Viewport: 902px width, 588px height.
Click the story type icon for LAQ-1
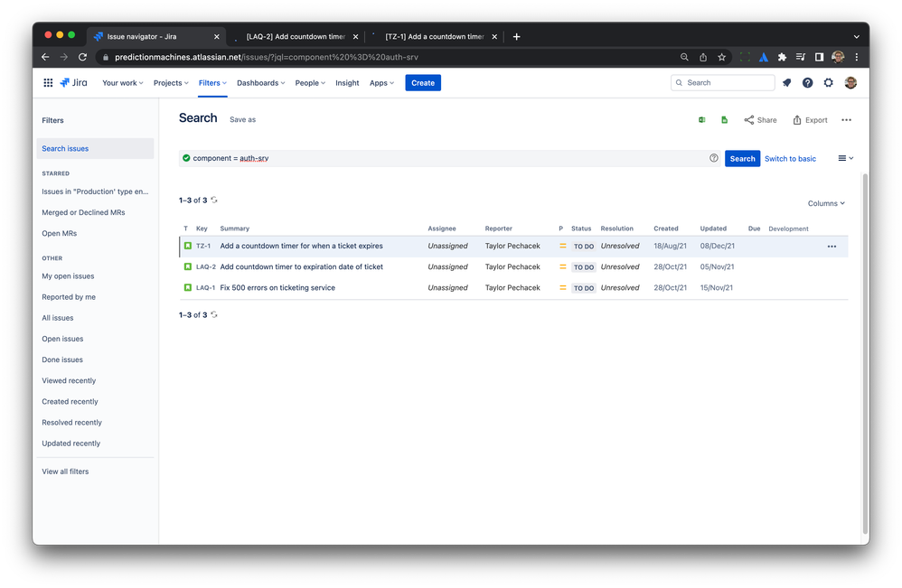point(187,287)
